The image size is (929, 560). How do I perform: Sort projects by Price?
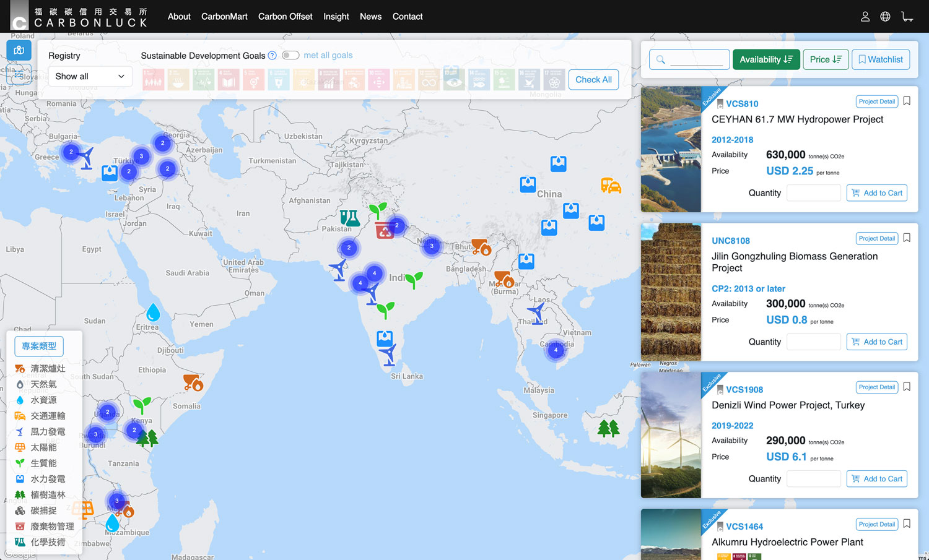pyautogui.click(x=826, y=59)
